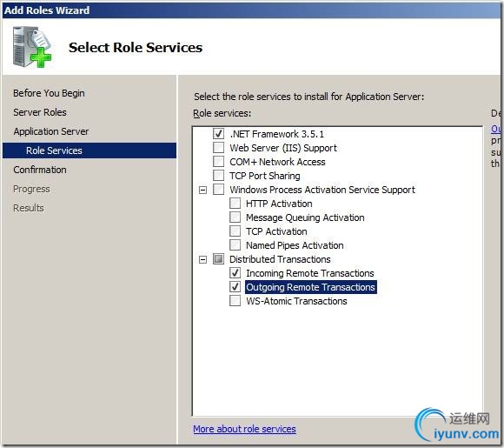
Task: Click the Add Roles Wizard title bar
Action: point(251,10)
